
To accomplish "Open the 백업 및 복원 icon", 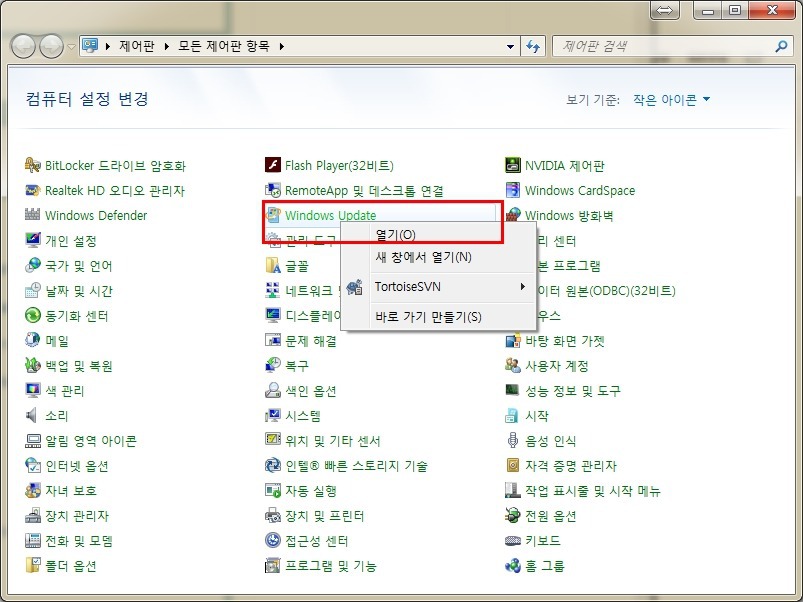I will pos(33,364).
